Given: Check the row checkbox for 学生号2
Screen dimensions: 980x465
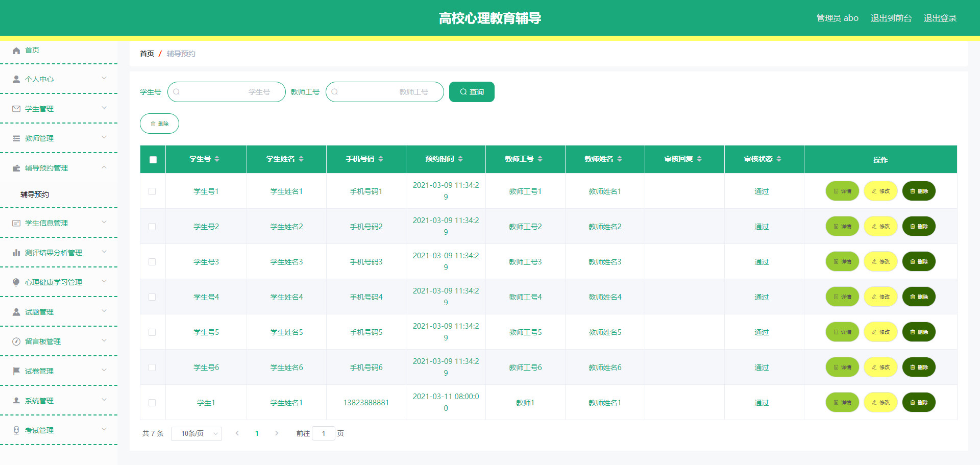Looking at the screenshot, I should point(152,227).
